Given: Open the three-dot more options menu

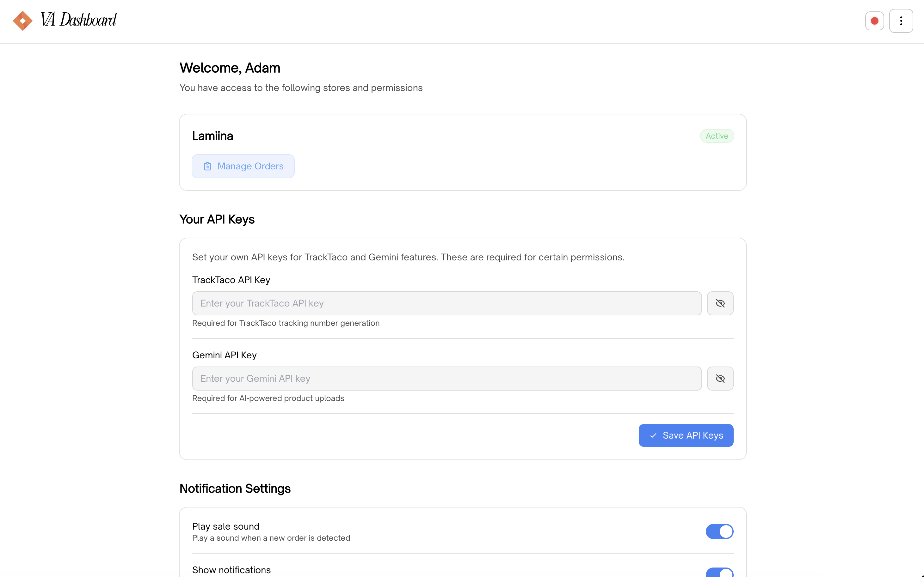Looking at the screenshot, I should pyautogui.click(x=901, y=21).
